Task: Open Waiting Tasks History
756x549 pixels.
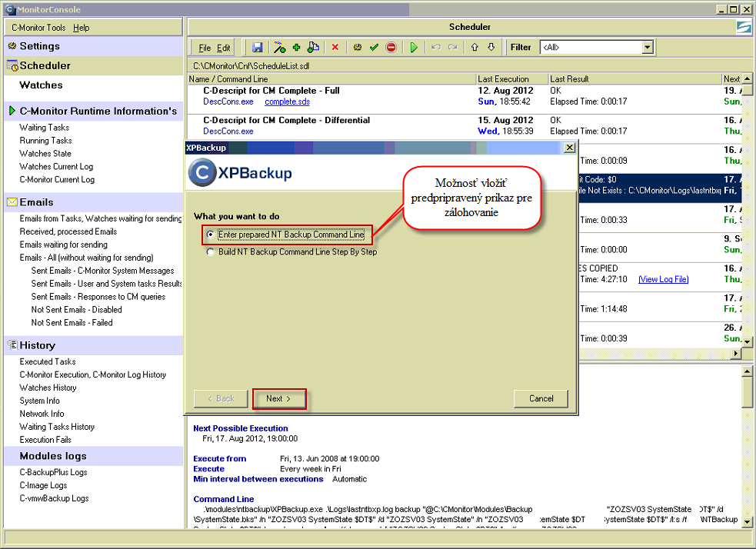Action: click(57, 427)
